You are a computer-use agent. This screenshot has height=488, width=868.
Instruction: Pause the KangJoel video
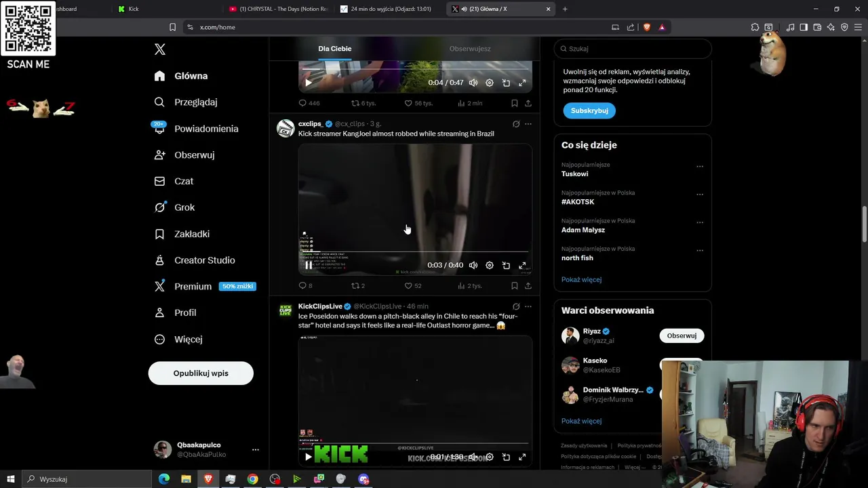point(309,265)
